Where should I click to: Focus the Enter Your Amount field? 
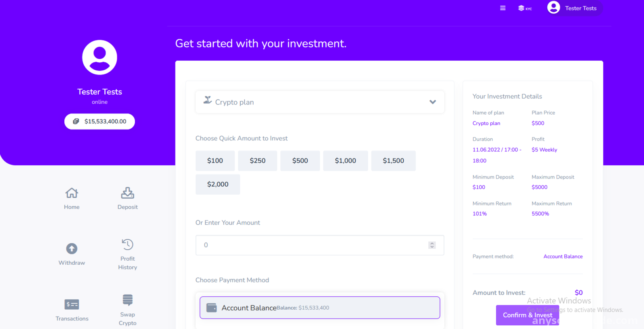coord(320,245)
